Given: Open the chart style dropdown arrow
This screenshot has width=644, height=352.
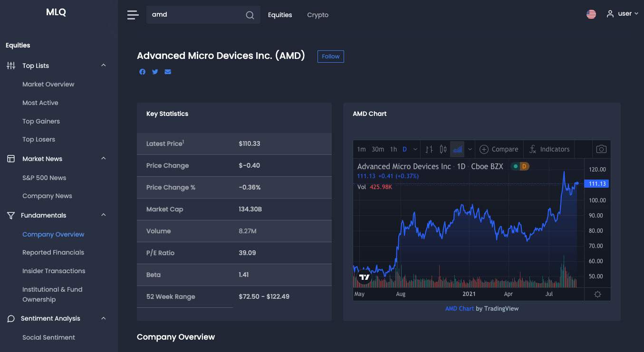Looking at the screenshot, I should click(x=470, y=149).
